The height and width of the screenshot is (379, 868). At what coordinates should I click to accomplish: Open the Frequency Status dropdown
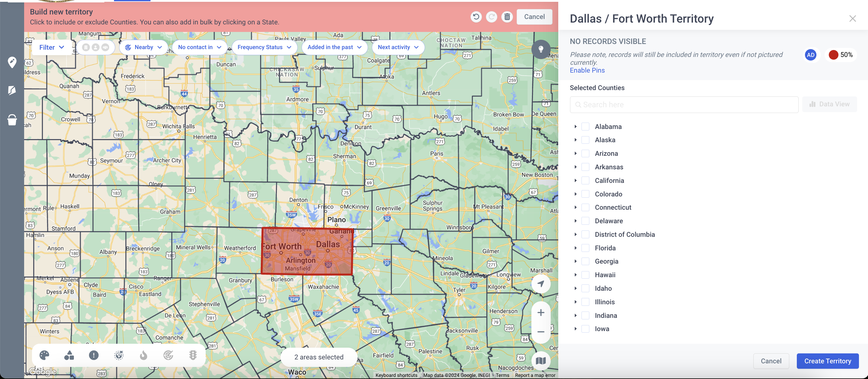[264, 48]
